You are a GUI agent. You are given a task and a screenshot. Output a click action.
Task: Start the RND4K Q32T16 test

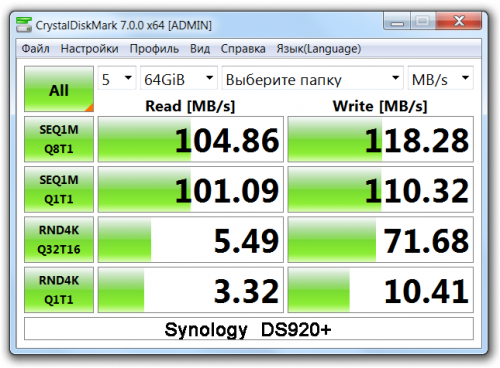[x=59, y=240]
